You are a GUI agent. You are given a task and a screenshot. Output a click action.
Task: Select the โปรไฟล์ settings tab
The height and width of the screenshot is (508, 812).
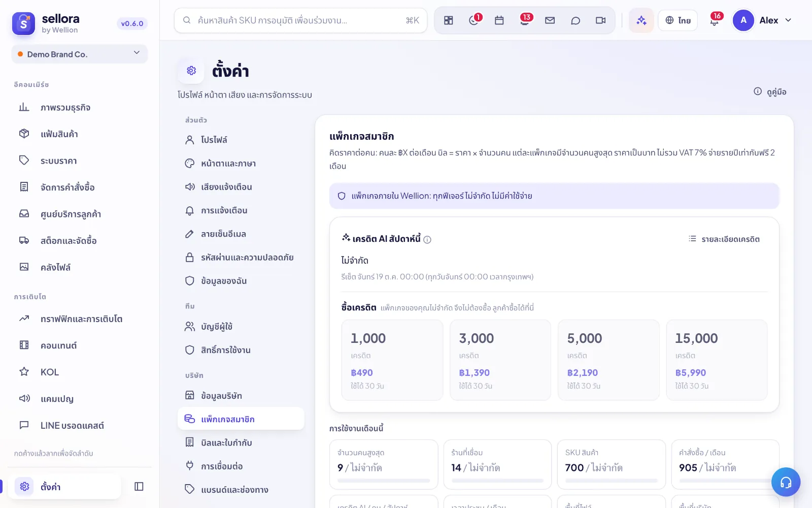[x=241, y=140]
